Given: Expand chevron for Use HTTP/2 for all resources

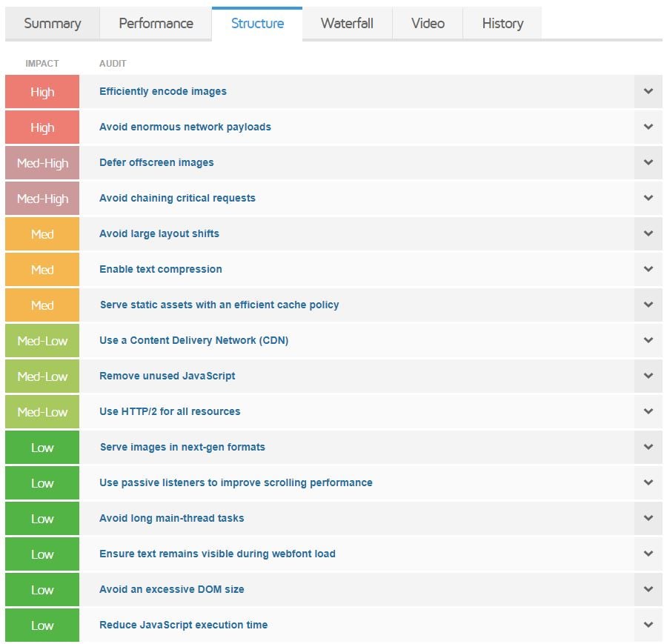Looking at the screenshot, I should tap(648, 411).
